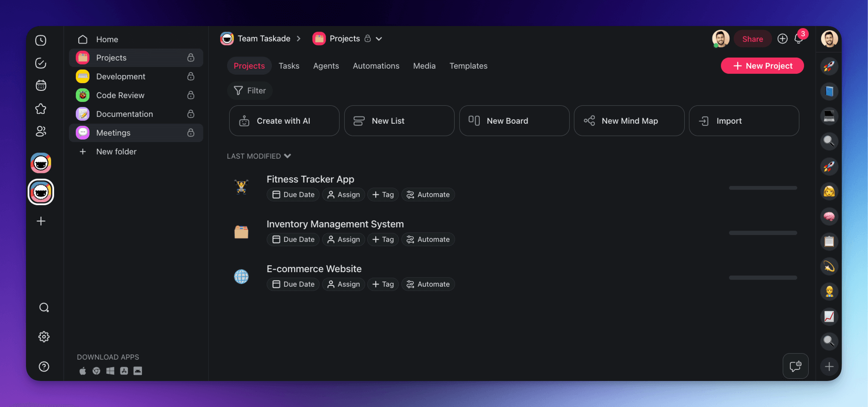Toggle sharing lock on Meetings folder
This screenshot has height=407, width=868.
point(190,133)
